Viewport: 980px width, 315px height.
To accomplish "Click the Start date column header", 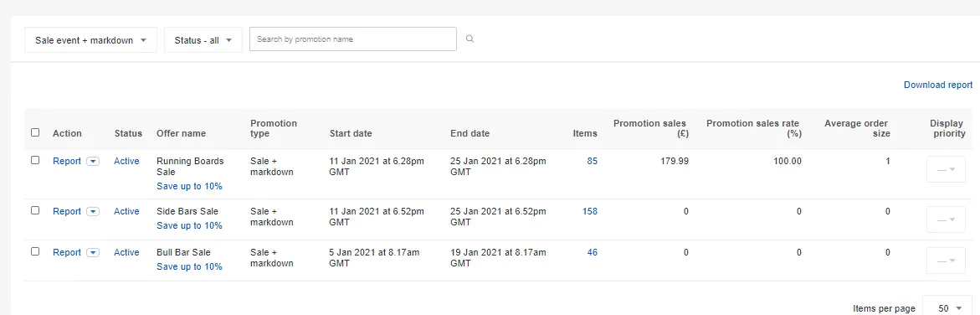I will [351, 133].
